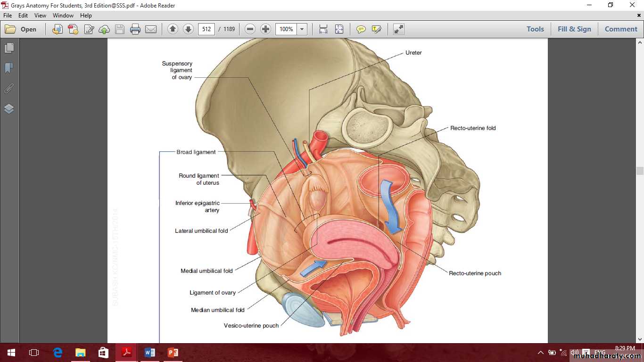Screen dimensions: 644x362
Task: Toggle the Attachments paperclip panel
Action: (9, 89)
